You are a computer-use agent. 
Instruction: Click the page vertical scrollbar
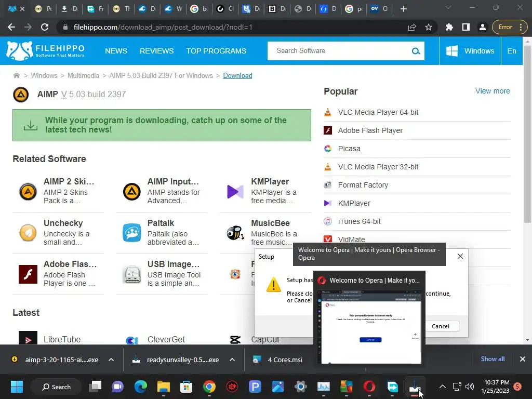point(527,134)
